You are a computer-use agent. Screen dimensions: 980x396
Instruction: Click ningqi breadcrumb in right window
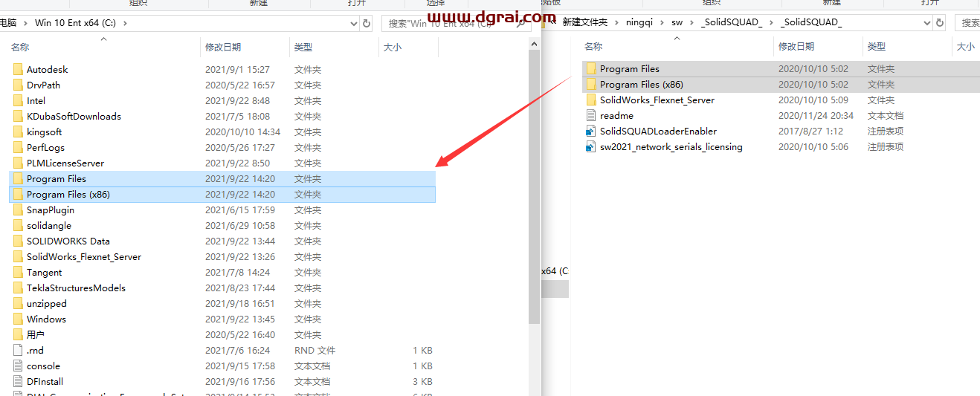pyautogui.click(x=638, y=22)
